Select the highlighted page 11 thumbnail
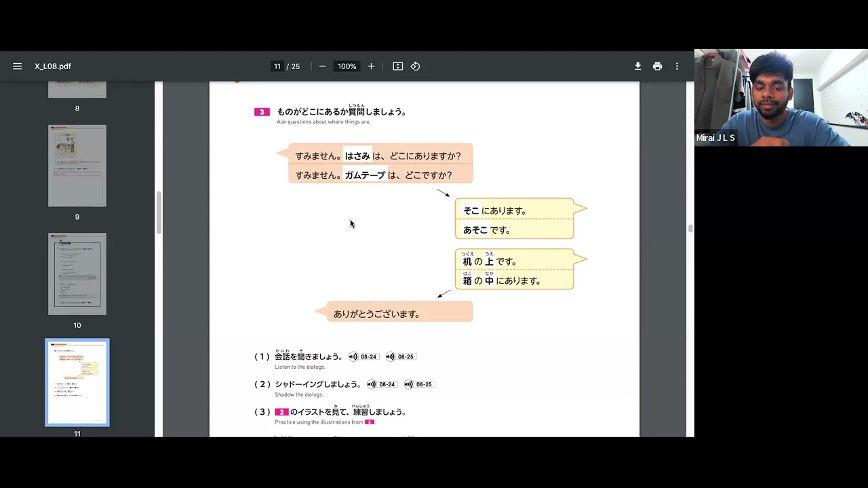The image size is (868, 488). [x=77, y=382]
